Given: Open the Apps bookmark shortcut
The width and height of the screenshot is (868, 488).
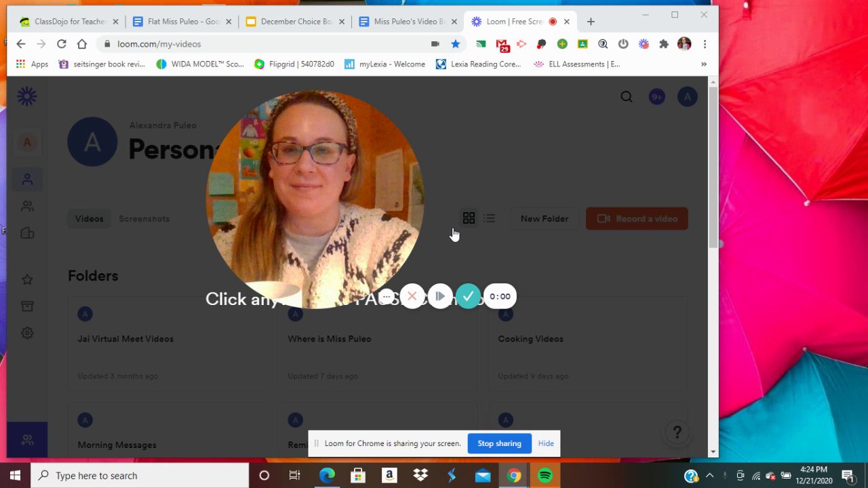Looking at the screenshot, I should click(x=33, y=64).
